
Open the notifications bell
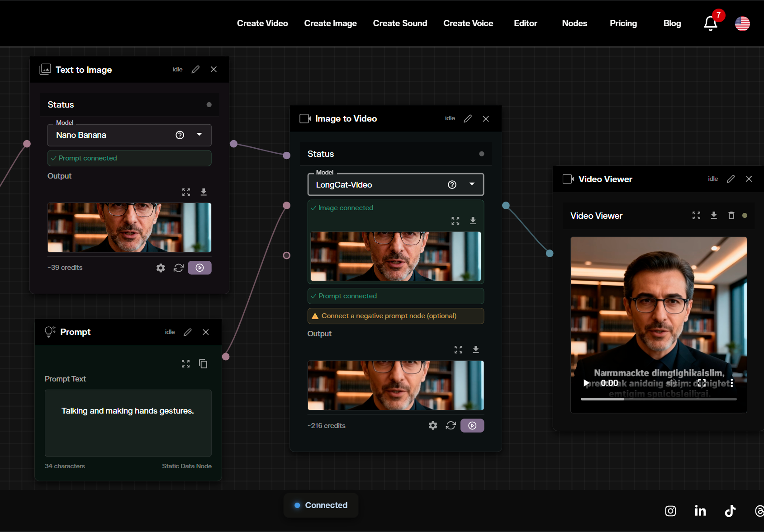pos(710,24)
